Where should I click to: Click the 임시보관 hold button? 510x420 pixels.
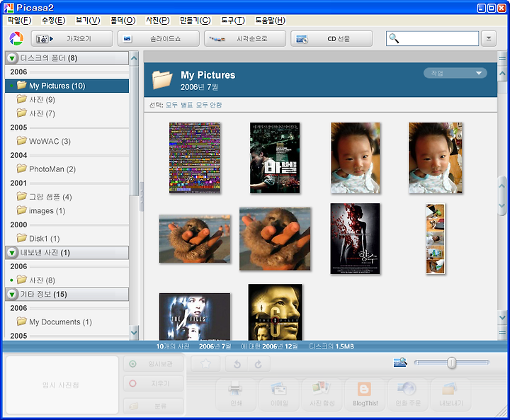point(154,364)
